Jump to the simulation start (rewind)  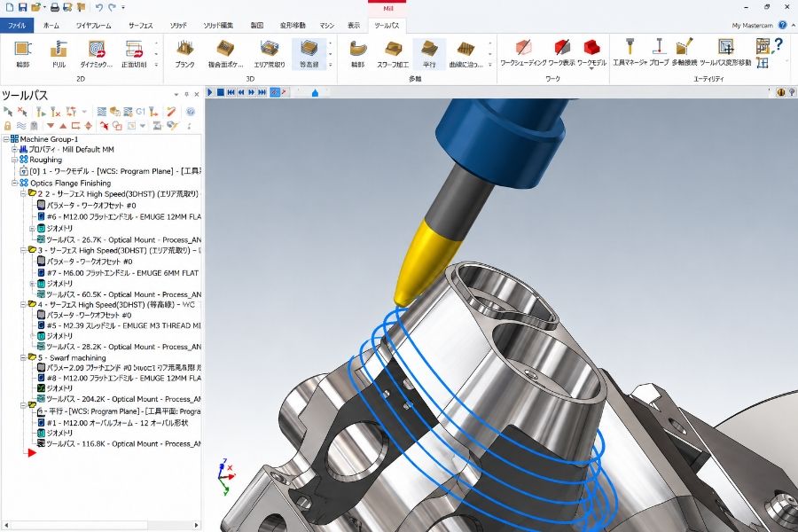coord(231,92)
